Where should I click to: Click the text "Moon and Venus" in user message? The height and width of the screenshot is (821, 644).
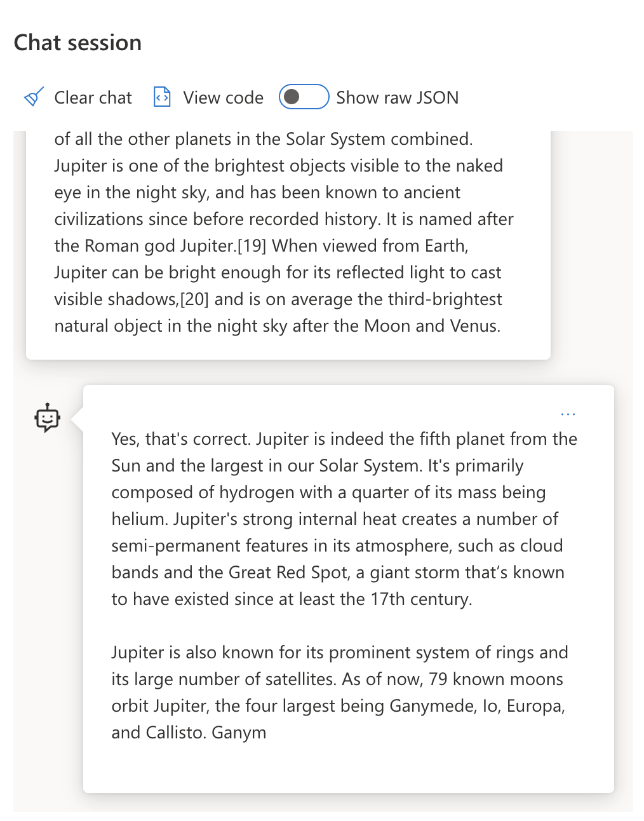[432, 326]
